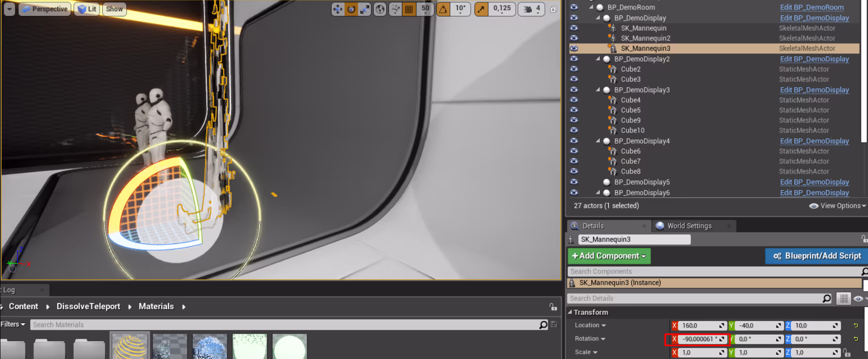The height and width of the screenshot is (359, 868).
Task: Collapse the BP_DemoDisplay4 tree node
Action: click(598, 141)
